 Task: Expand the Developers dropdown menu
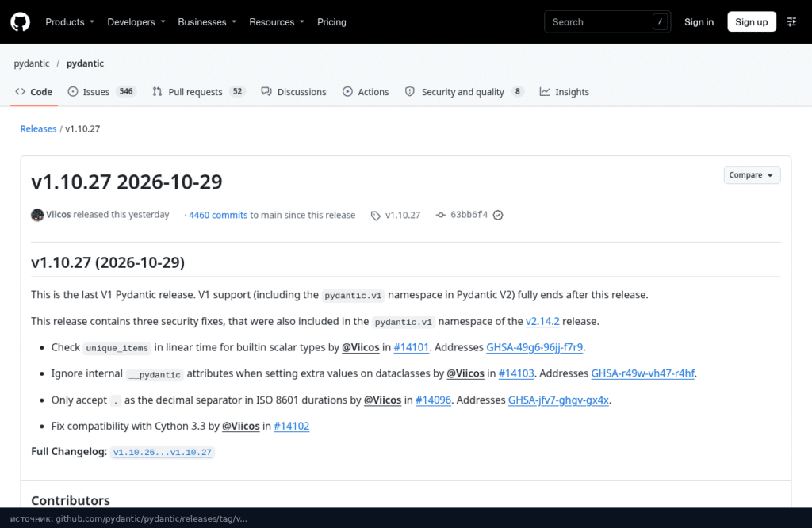pos(136,22)
